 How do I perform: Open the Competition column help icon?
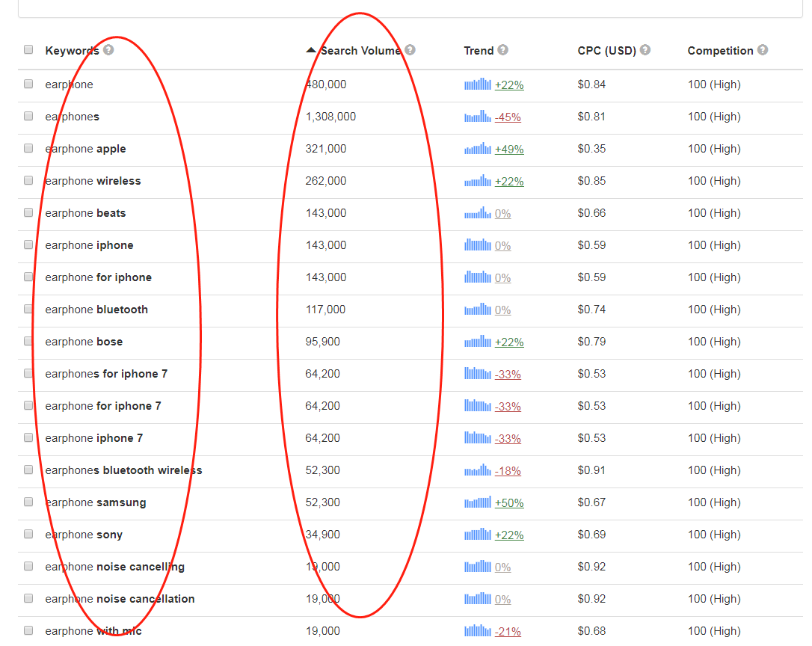click(763, 50)
